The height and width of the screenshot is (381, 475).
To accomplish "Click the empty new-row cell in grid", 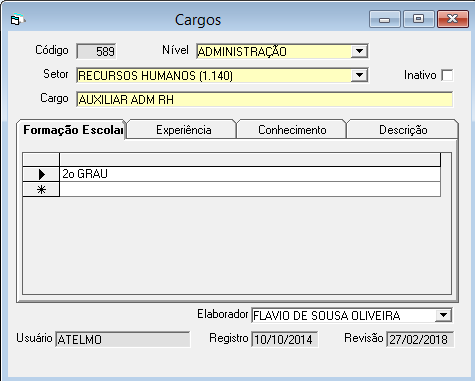I will (x=250, y=189).
